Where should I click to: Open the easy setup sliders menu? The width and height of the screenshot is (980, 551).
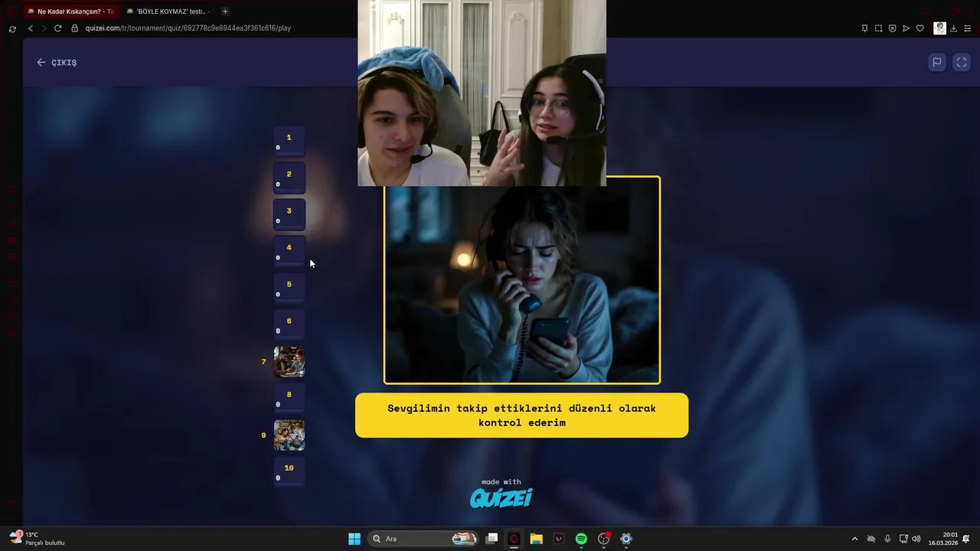[968, 28]
